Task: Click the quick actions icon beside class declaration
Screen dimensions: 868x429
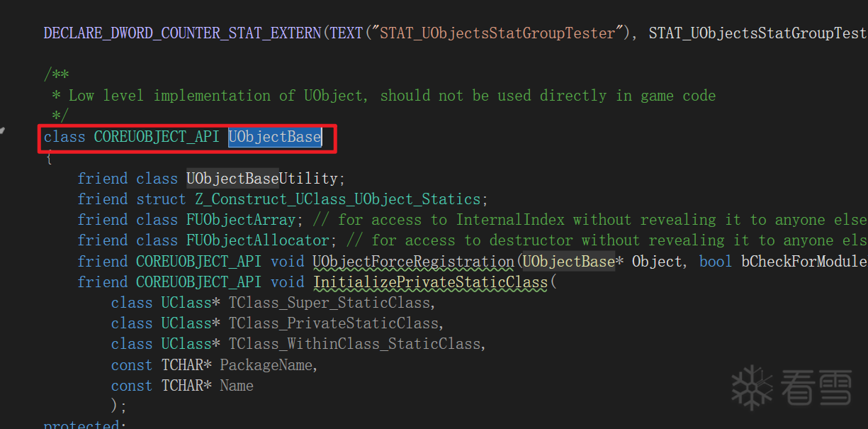Action: [x=4, y=130]
